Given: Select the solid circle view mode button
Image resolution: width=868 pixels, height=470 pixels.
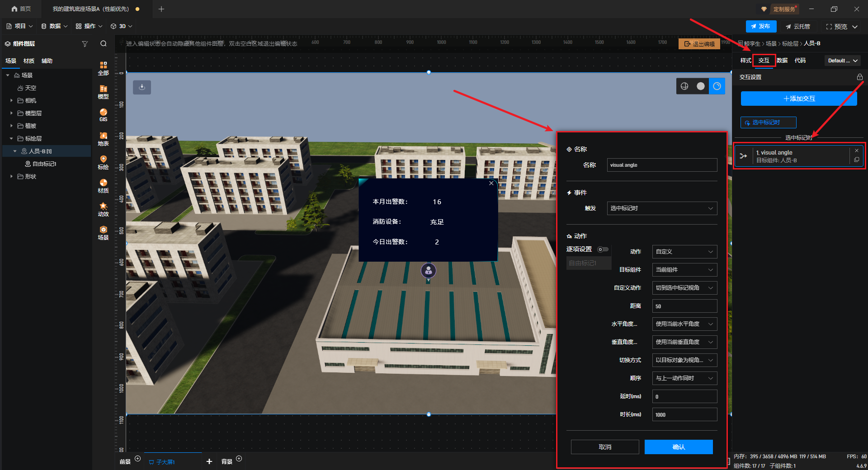Looking at the screenshot, I should pos(700,86).
